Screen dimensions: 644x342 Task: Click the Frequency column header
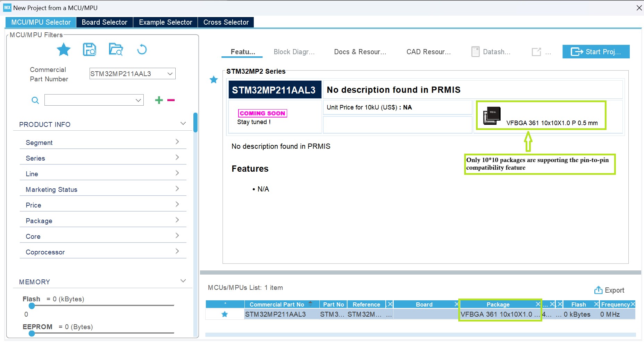tap(615, 304)
